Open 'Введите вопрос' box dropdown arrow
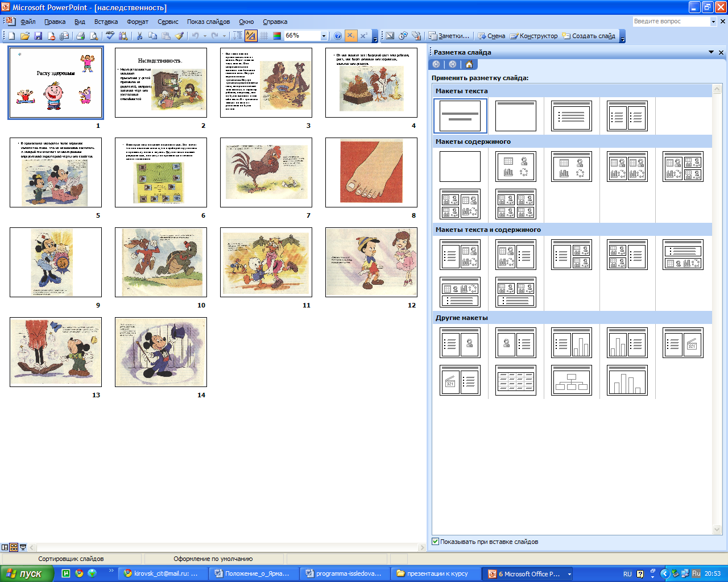 coord(713,22)
